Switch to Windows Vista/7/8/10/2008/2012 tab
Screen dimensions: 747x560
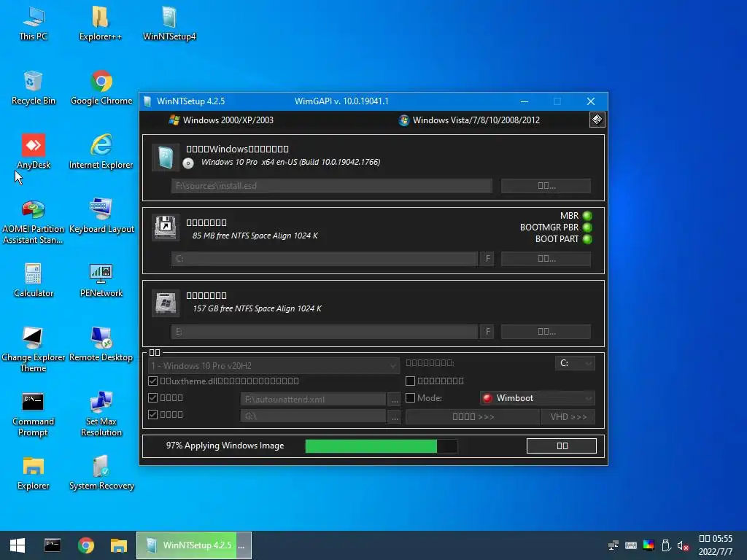tap(469, 120)
